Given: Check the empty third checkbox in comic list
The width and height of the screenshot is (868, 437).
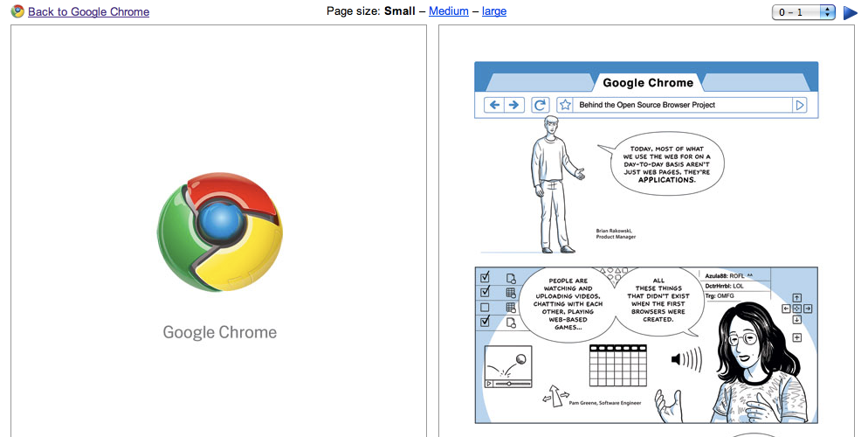Looking at the screenshot, I should tap(486, 308).
